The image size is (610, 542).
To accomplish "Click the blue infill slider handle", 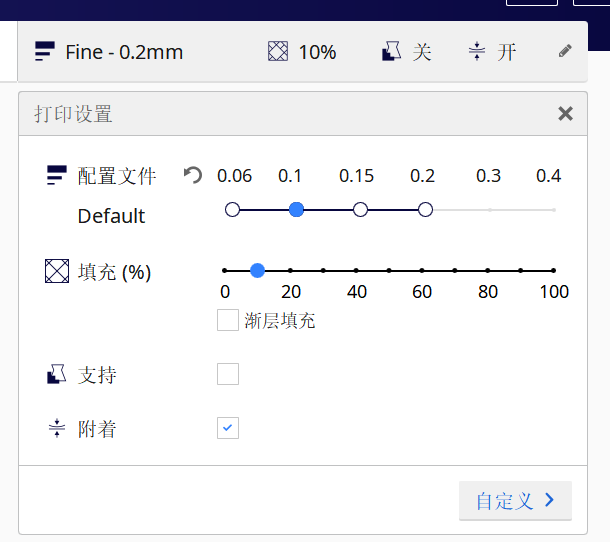I will (x=257, y=270).
